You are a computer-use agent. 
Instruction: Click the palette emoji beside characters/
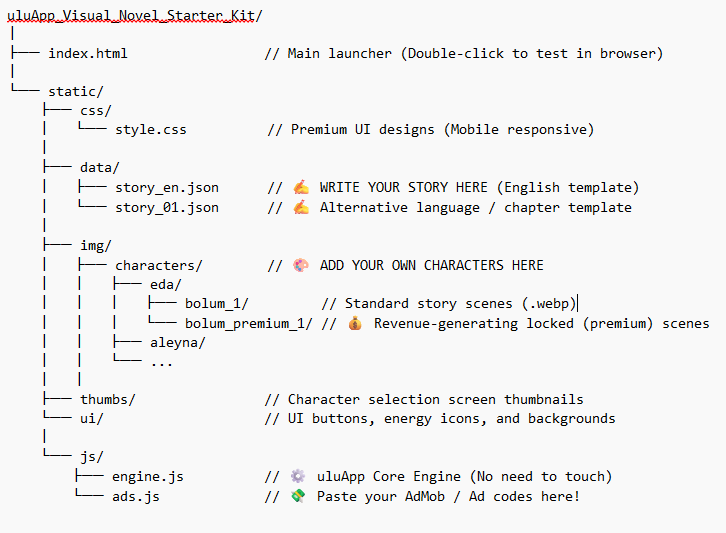pos(301,265)
